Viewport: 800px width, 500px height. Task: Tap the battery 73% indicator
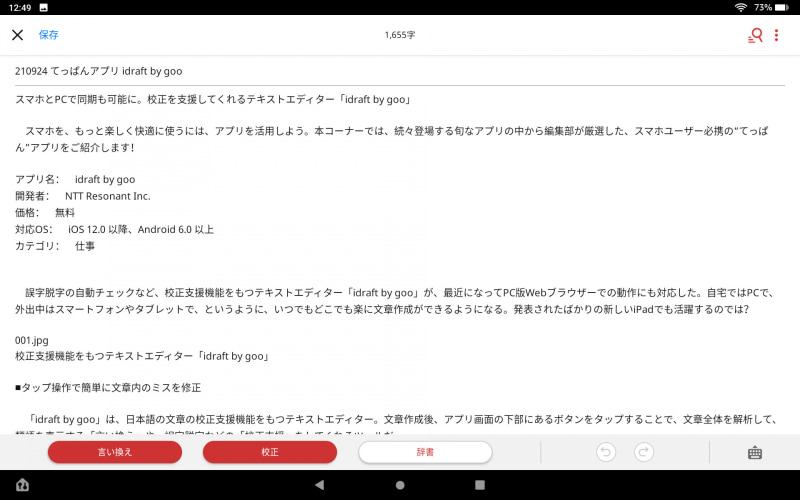tap(771, 8)
